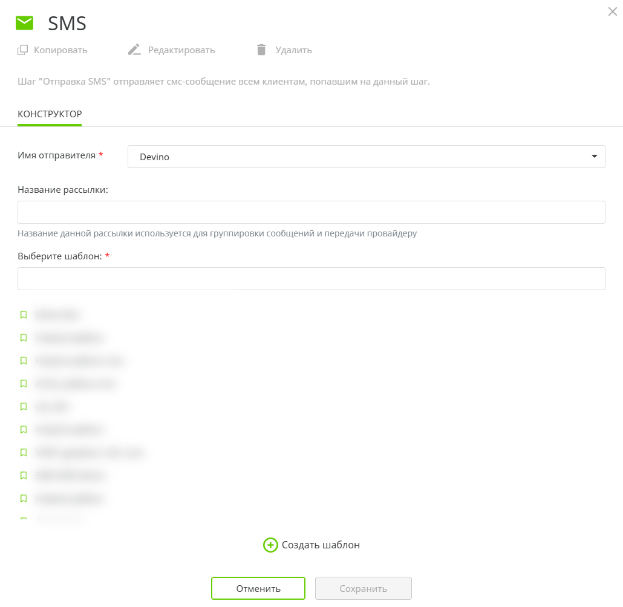Switch to the КОНСТРУКТОР tab
Screen dimensions: 623x607
click(50, 115)
